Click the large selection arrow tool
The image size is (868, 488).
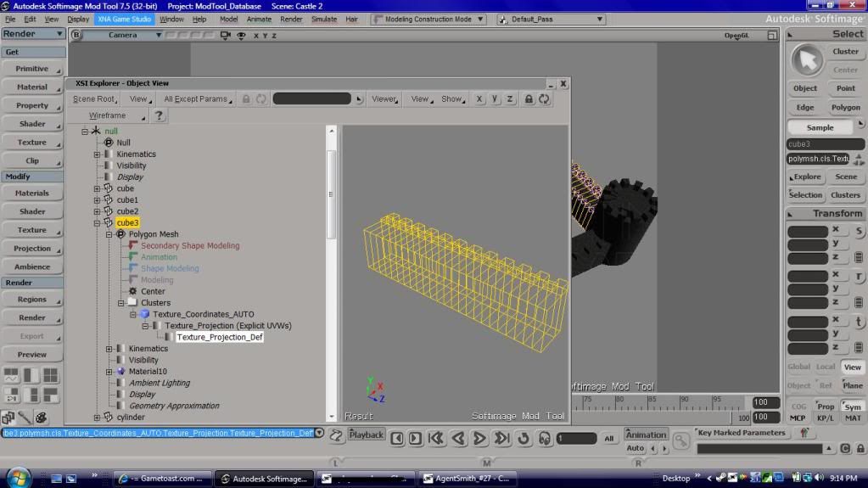pos(807,60)
